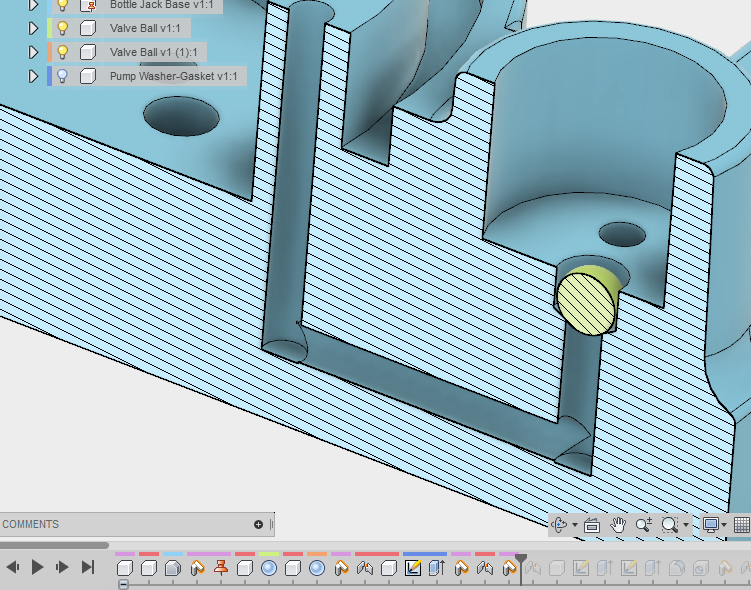Select the Valve Ball v1:1 browser row
The height and width of the screenshot is (590, 751).
pyautogui.click(x=119, y=28)
